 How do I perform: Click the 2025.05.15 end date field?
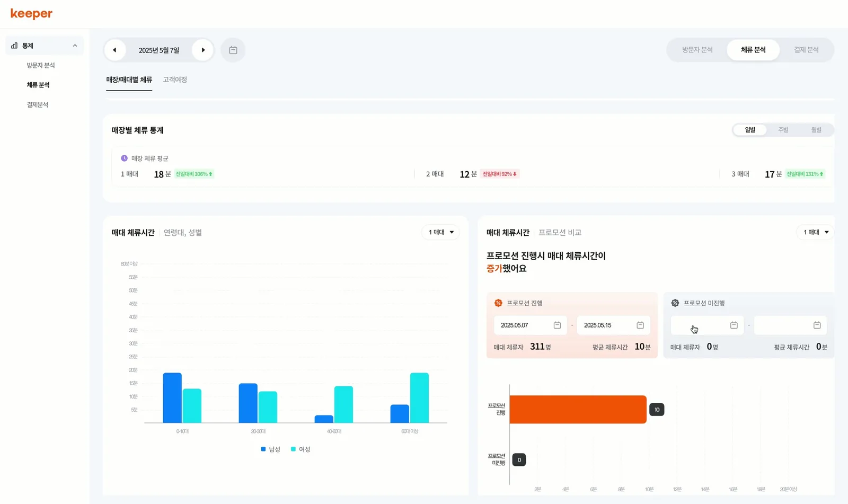(614, 325)
